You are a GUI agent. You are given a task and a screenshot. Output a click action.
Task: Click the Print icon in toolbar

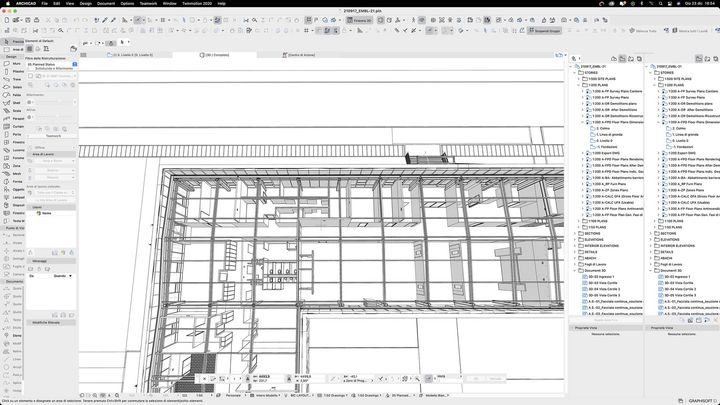pyautogui.click(x=37, y=20)
